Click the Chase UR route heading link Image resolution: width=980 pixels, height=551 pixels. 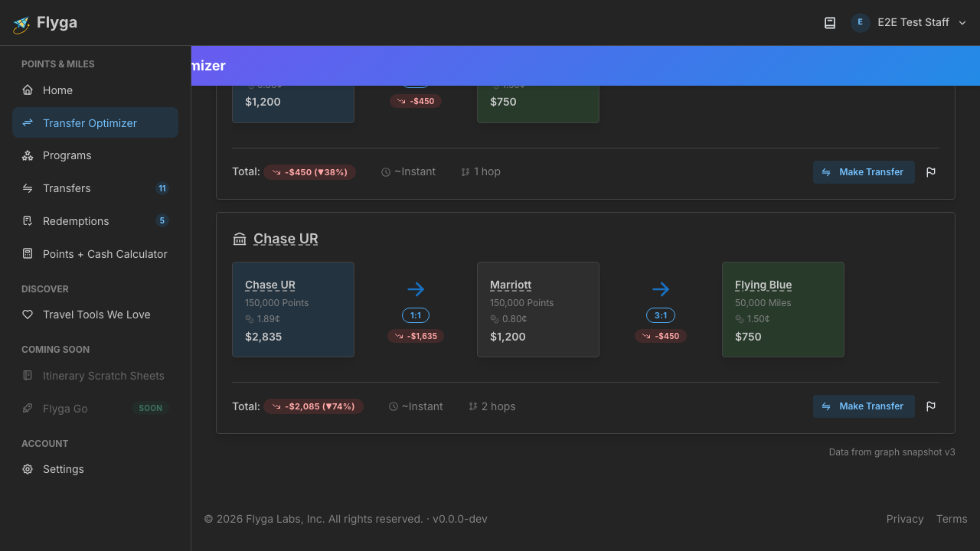tap(286, 239)
